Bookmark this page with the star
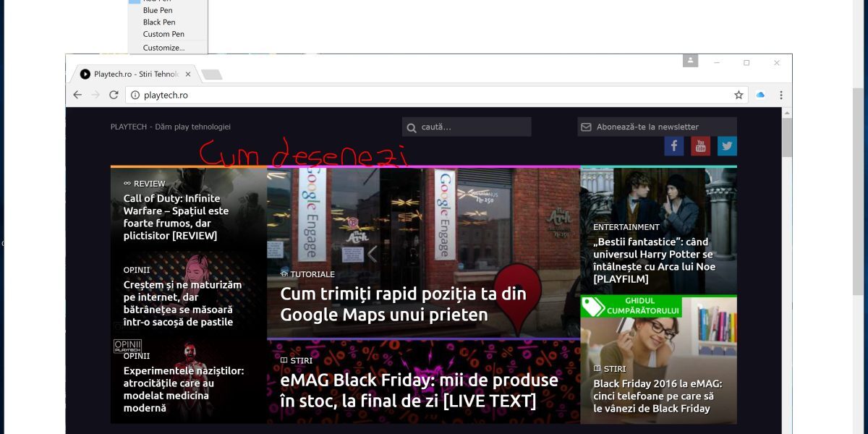 coord(739,95)
